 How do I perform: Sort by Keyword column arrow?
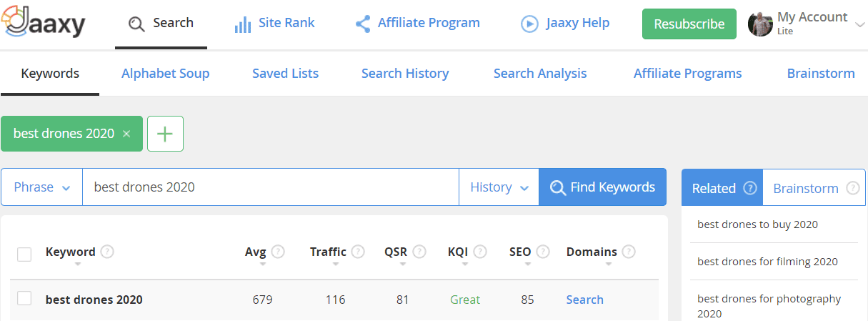point(77,265)
